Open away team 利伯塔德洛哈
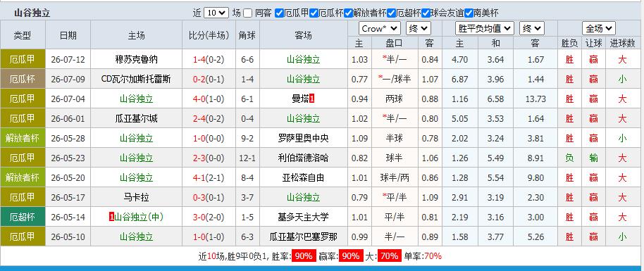The height and width of the screenshot is (271, 644). point(304,158)
